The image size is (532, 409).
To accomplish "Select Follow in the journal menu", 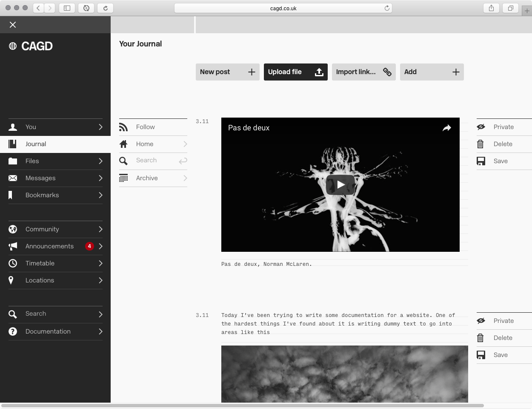I will pyautogui.click(x=153, y=127).
